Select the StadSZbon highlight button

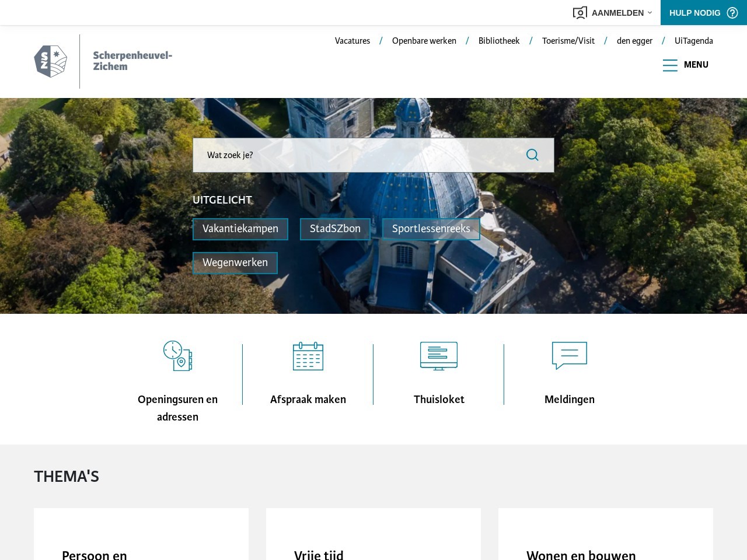click(335, 229)
